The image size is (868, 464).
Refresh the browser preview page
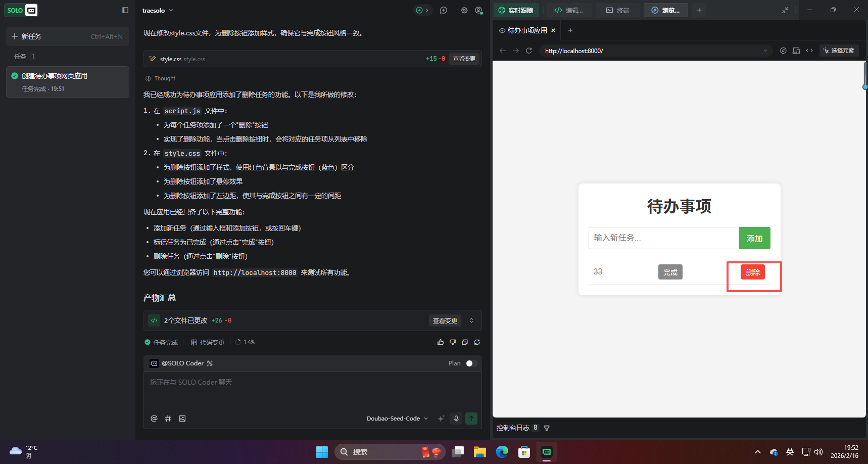coord(529,51)
